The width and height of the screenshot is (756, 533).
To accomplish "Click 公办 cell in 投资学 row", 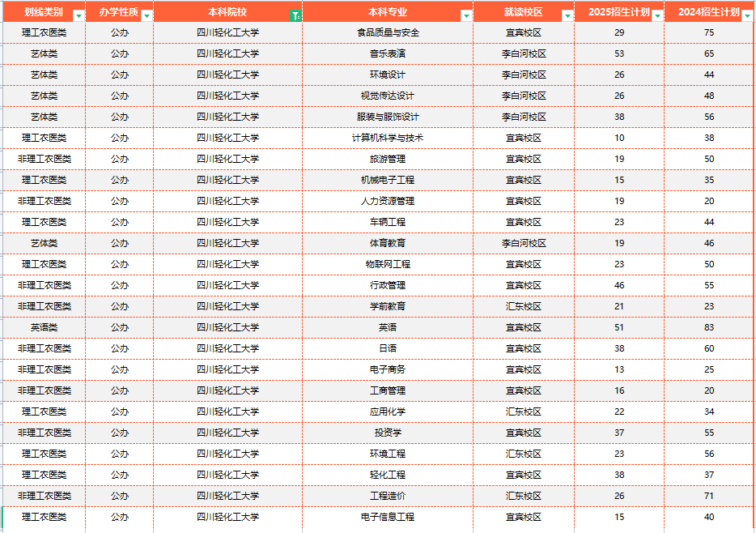I will [x=120, y=433].
